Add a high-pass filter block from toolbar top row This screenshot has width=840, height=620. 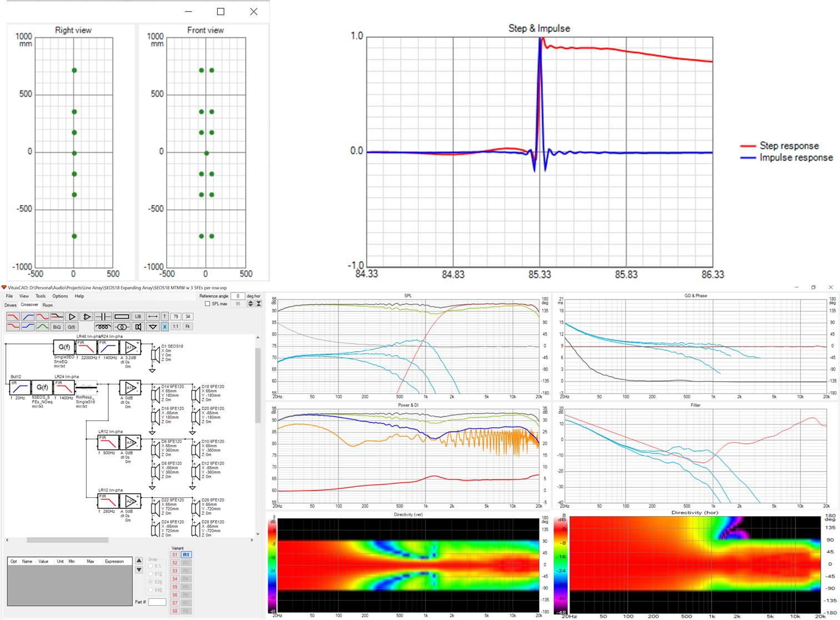tap(28, 317)
